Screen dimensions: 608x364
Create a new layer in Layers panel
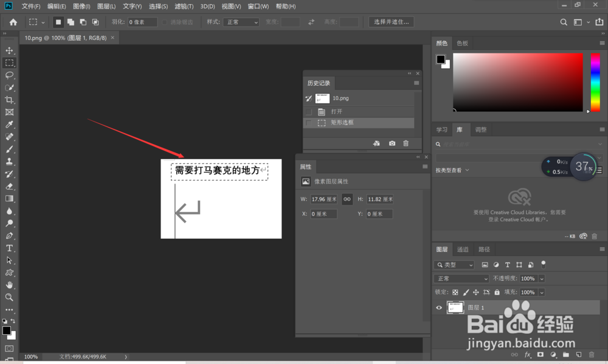pos(579,354)
